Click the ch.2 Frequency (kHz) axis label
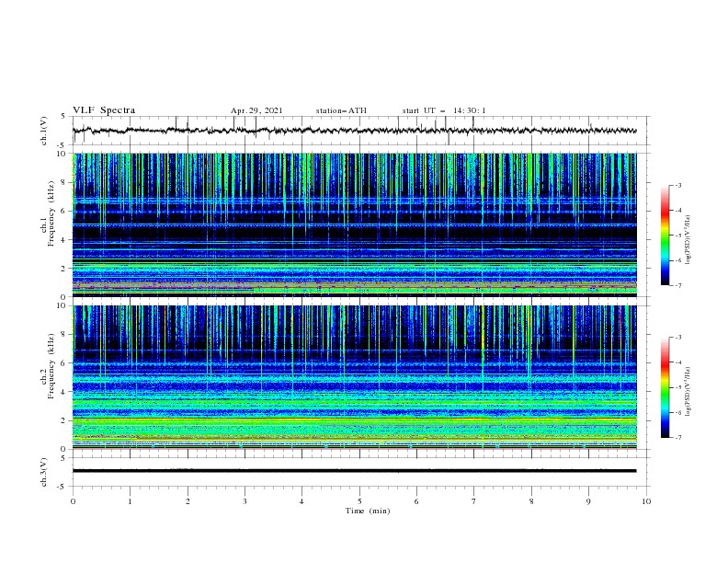The height and width of the screenshot is (563, 728). pyautogui.click(x=48, y=366)
